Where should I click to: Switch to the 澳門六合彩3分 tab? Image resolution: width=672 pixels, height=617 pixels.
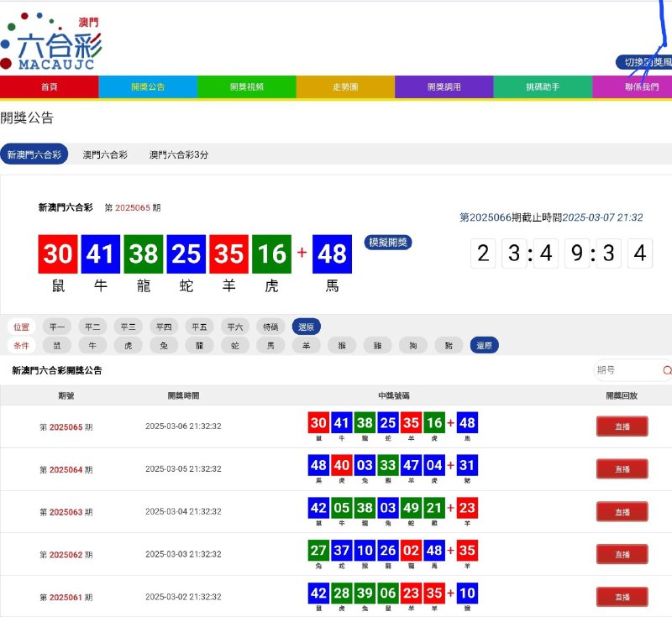(x=179, y=154)
